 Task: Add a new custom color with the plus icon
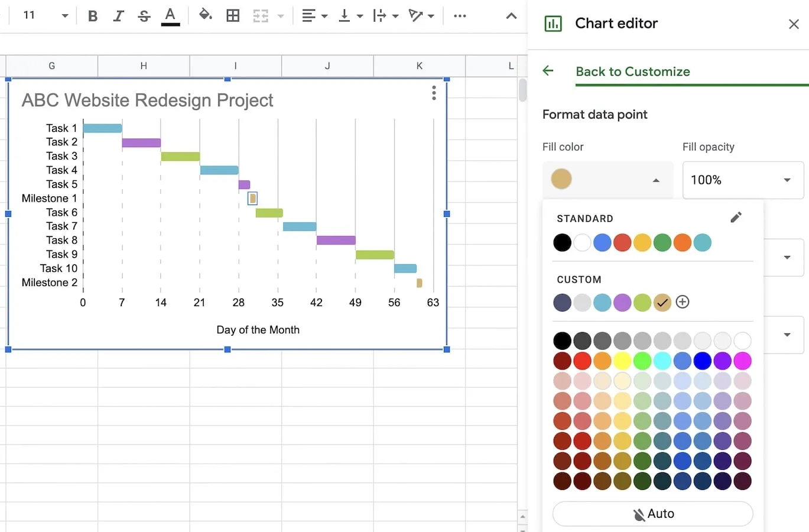pos(683,302)
